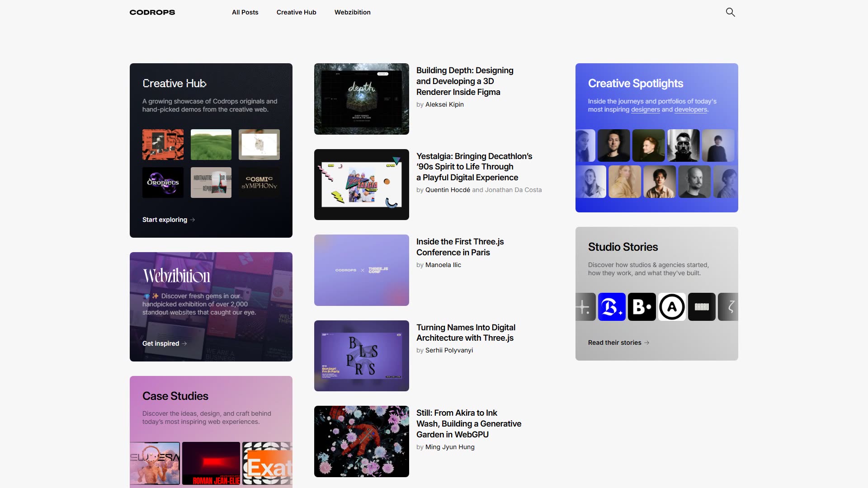Follow the designers link in Creative Spotlights
Viewport: 868px width, 488px height.
pos(646,109)
